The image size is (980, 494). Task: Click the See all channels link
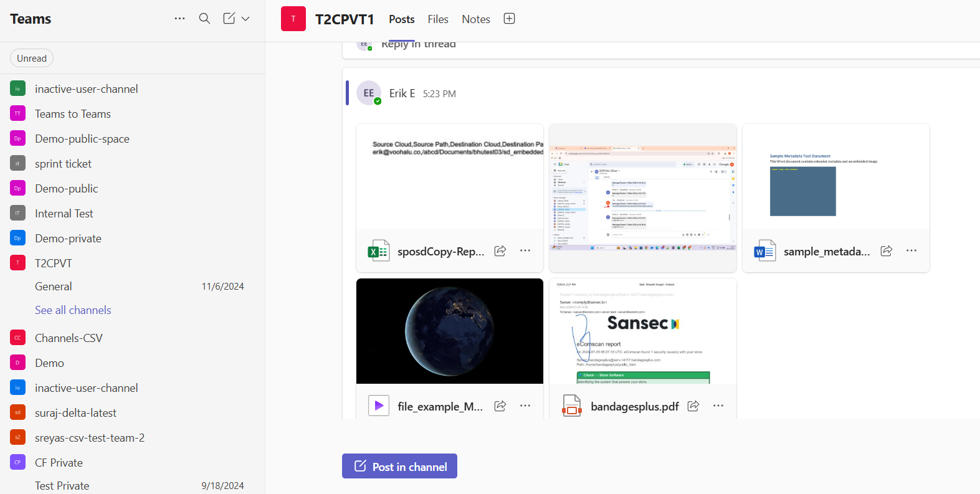[x=73, y=310]
